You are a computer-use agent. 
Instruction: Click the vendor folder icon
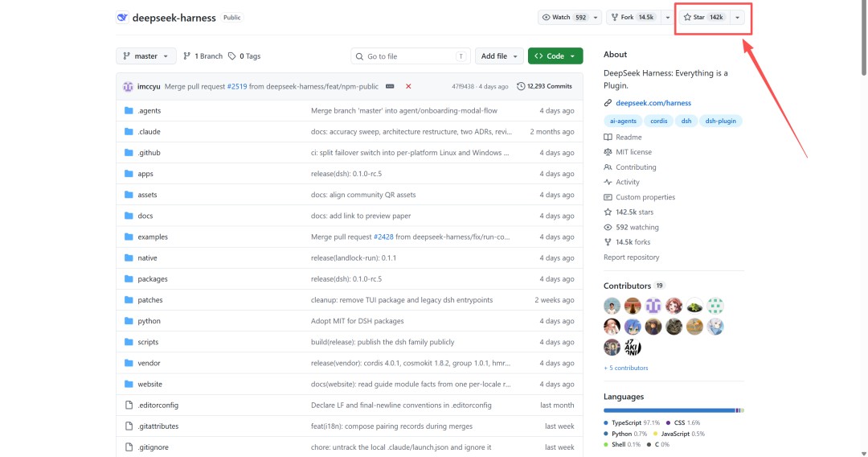coord(129,363)
